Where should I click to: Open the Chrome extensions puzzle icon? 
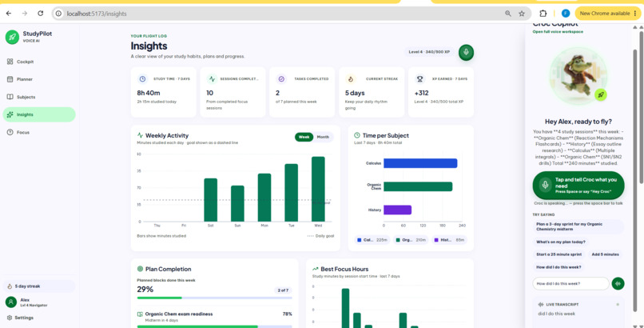[543, 14]
